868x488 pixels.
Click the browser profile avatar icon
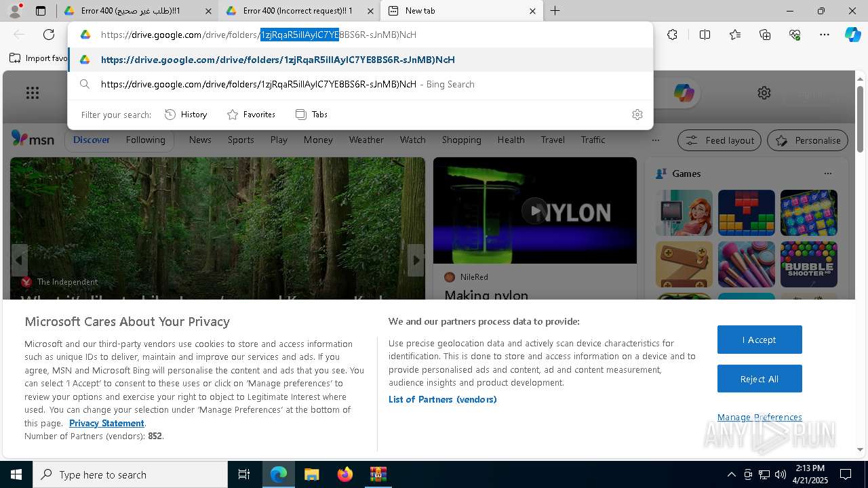coord(15,10)
